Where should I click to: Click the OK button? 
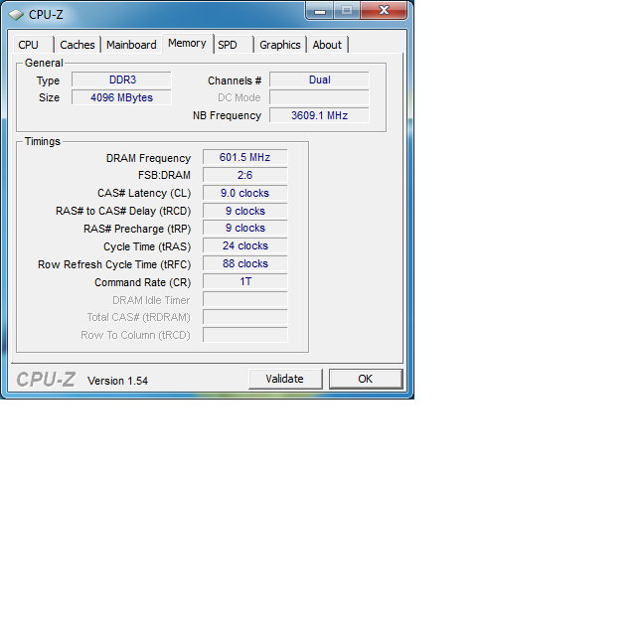click(366, 379)
